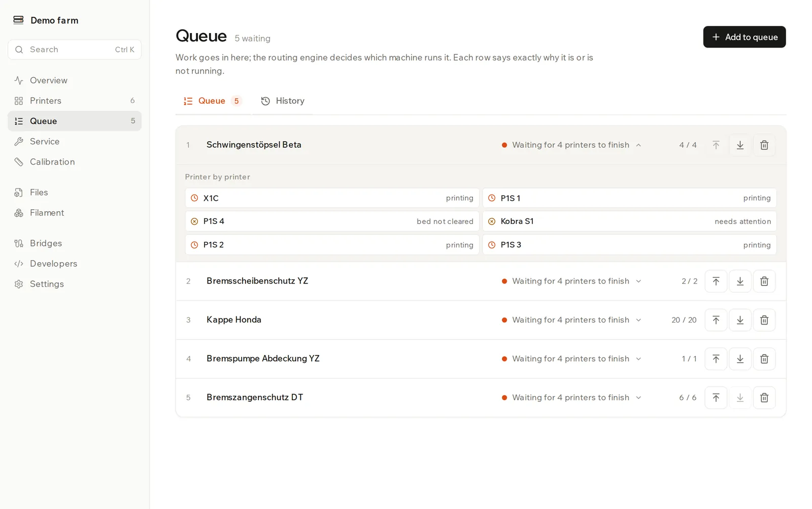
Task: Open the Overview page in sidebar
Action: pos(75,80)
